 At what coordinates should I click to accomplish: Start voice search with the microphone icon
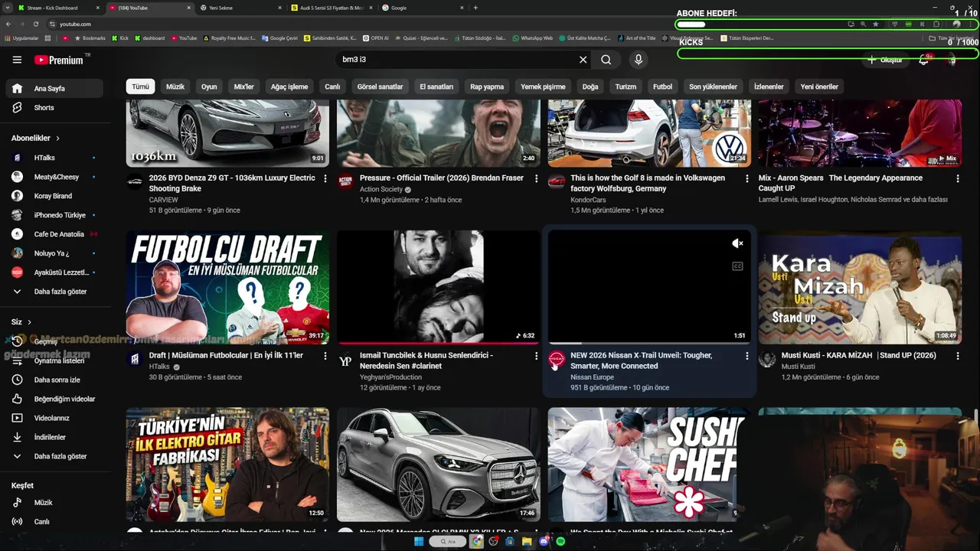[639, 60]
